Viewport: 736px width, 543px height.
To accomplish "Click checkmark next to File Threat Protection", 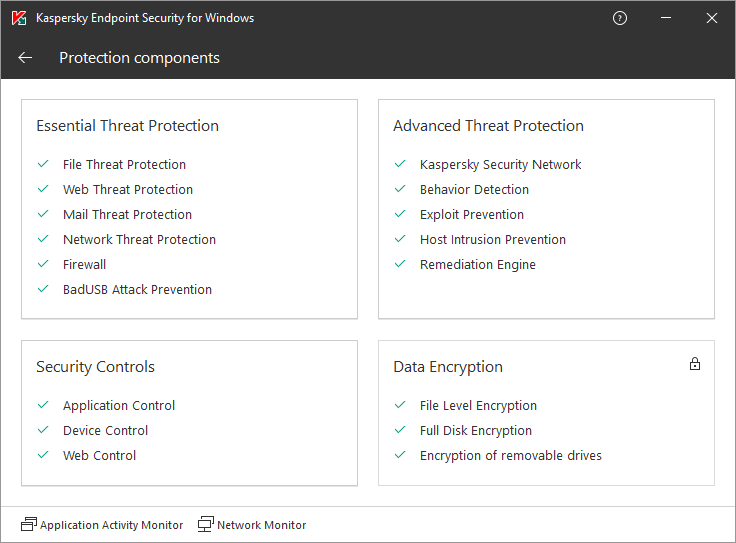I will (x=43, y=164).
